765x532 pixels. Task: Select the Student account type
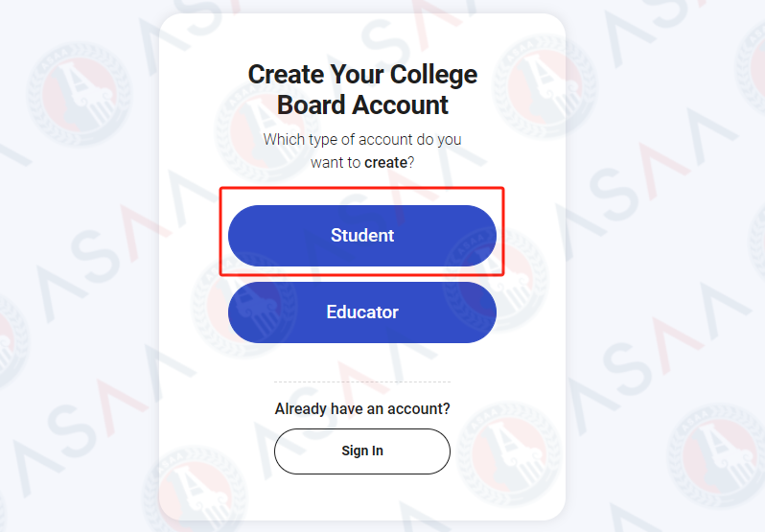361,236
